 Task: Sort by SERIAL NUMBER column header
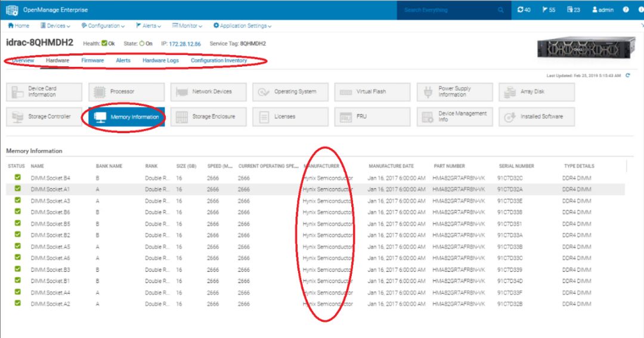(516, 166)
